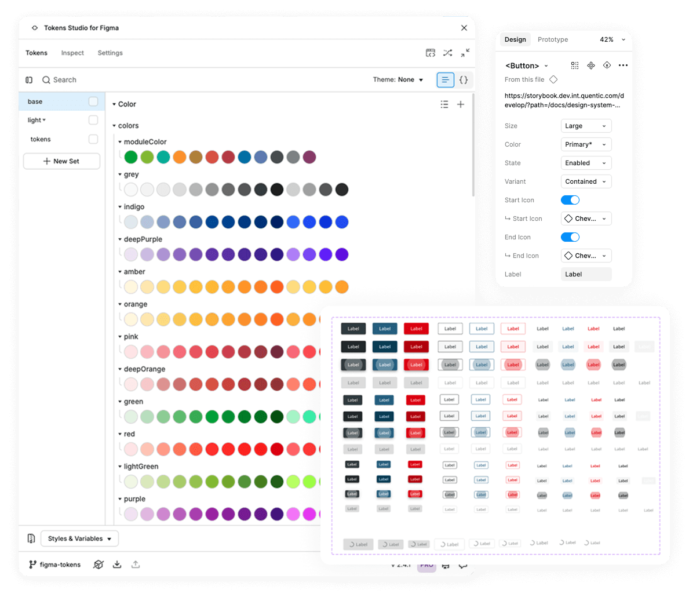This screenshot has height=597, width=700.
Task: Collapse the token sets sidebar
Action: tap(29, 79)
